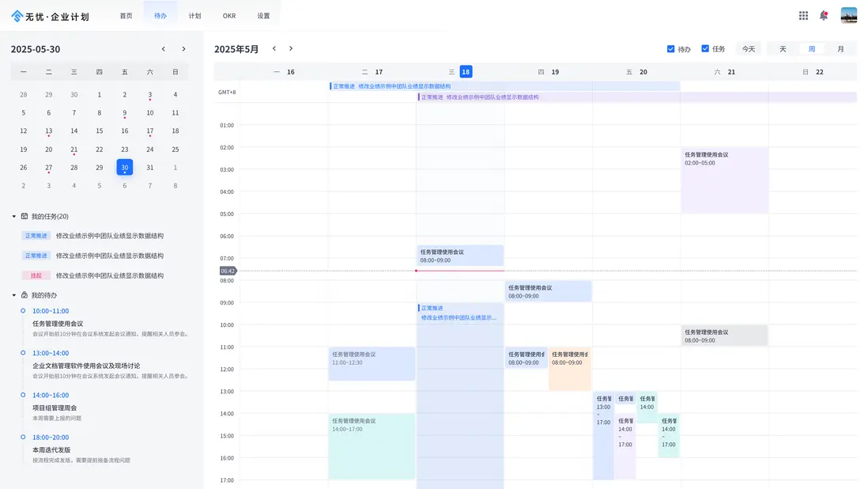Viewport: 868px width, 489px height.
Task: Go to next month in mini calendar
Action: click(183, 49)
